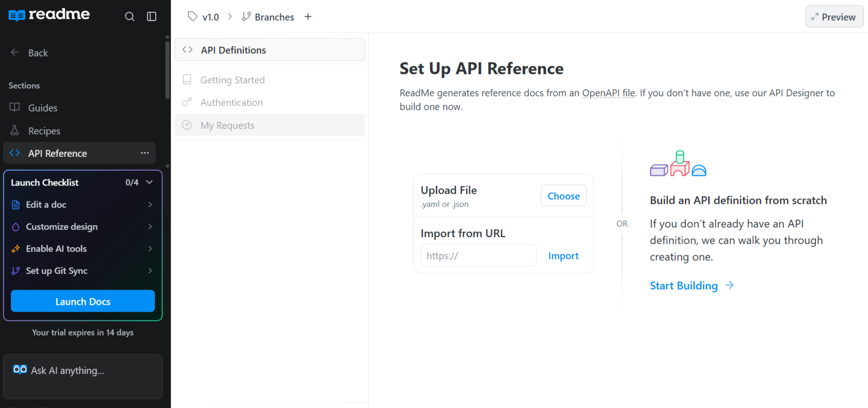Image resolution: width=868 pixels, height=408 pixels.
Task: Click the Launch Docs button
Action: [83, 301]
